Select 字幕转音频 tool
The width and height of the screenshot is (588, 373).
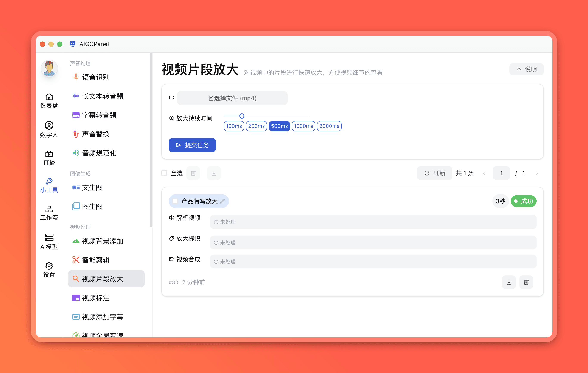(106, 115)
